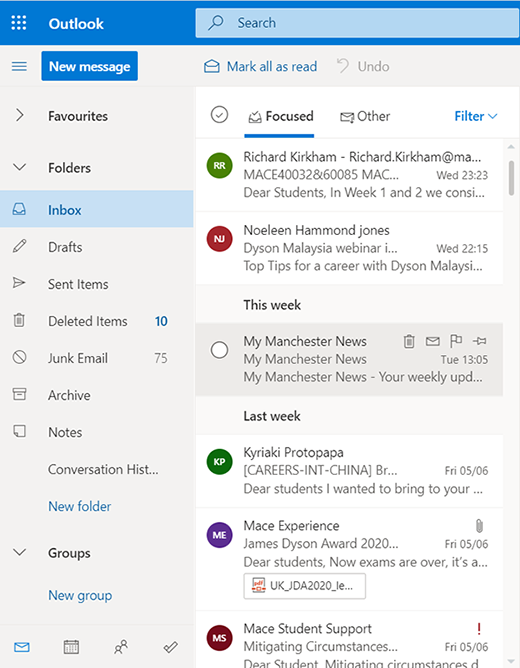Screen dimensions: 520x668
Task: Click the Outlook title text
Action: (76, 23)
